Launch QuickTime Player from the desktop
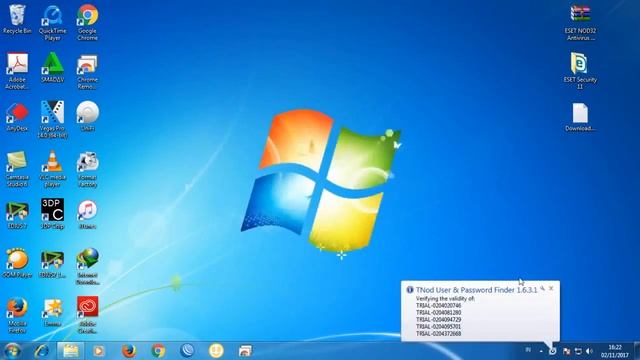Image resolution: width=640 pixels, height=360 pixels. coord(52,23)
